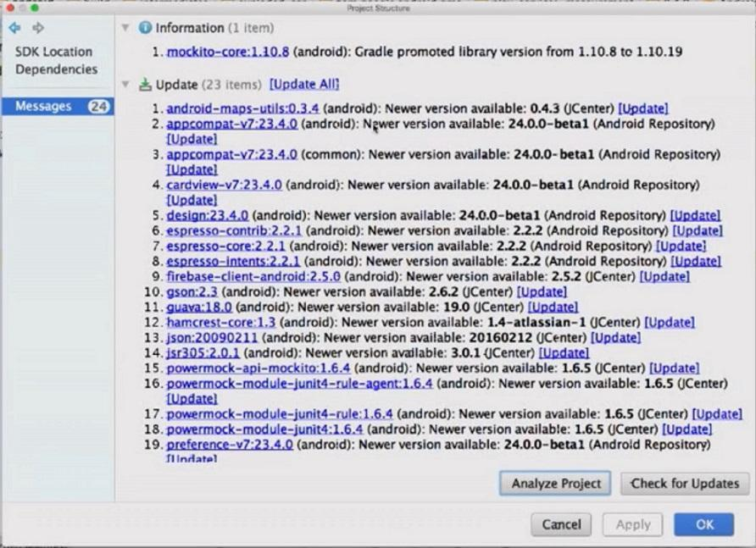Open the hamcrest-core:1.3 link
This screenshot has width=756, height=548.
[221, 323]
